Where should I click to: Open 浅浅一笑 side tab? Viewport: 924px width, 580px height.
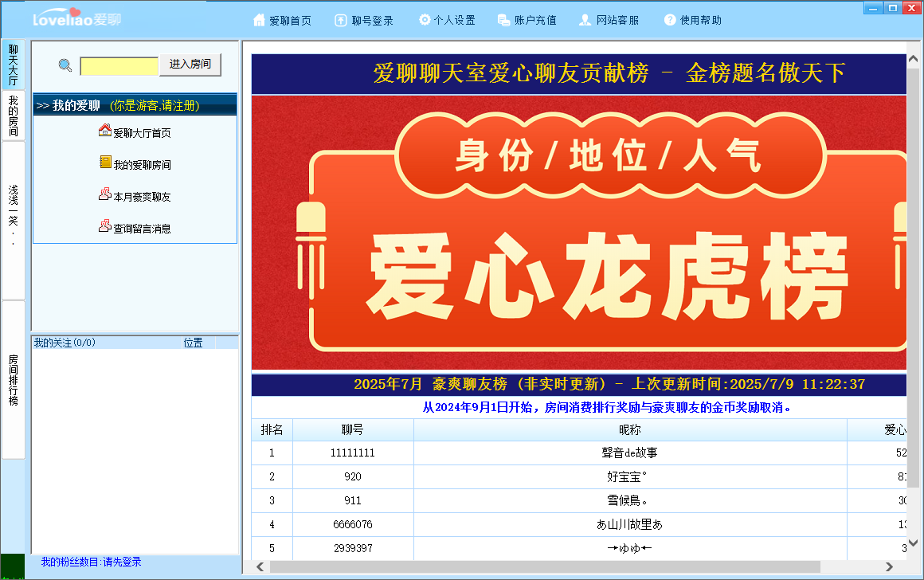tap(13, 221)
